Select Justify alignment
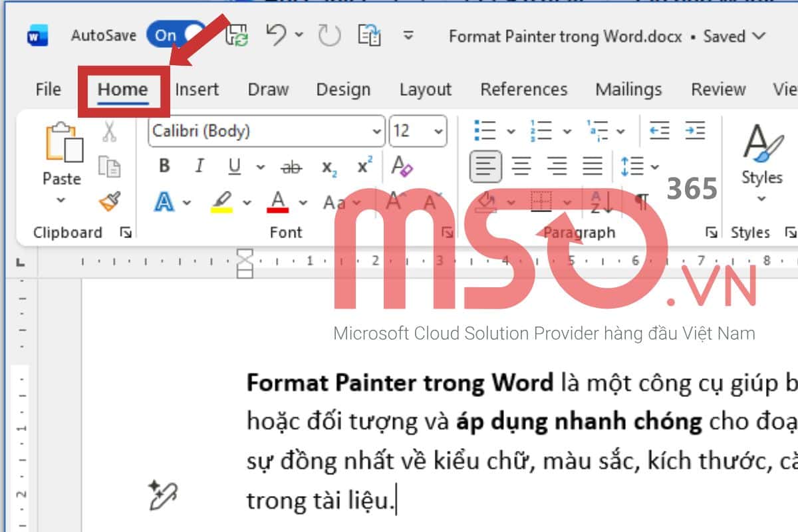The width and height of the screenshot is (798, 532). click(x=593, y=166)
